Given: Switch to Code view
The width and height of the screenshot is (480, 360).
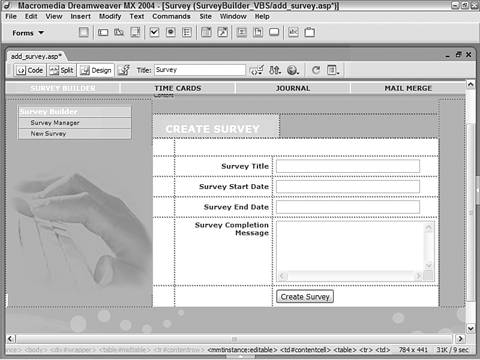Looking at the screenshot, I should tap(30, 70).
